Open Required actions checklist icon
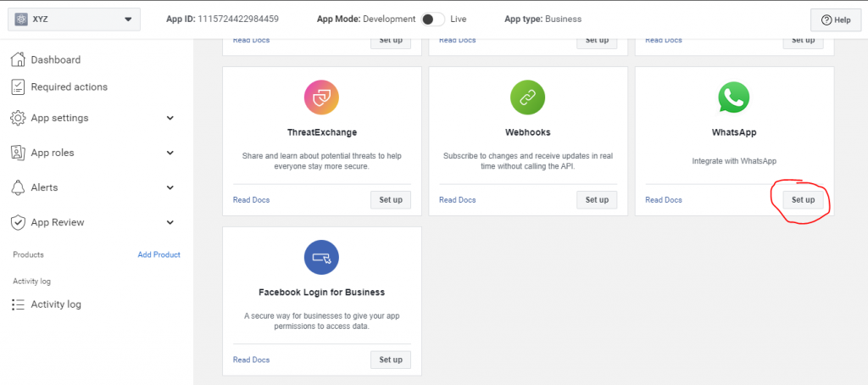 coord(19,86)
